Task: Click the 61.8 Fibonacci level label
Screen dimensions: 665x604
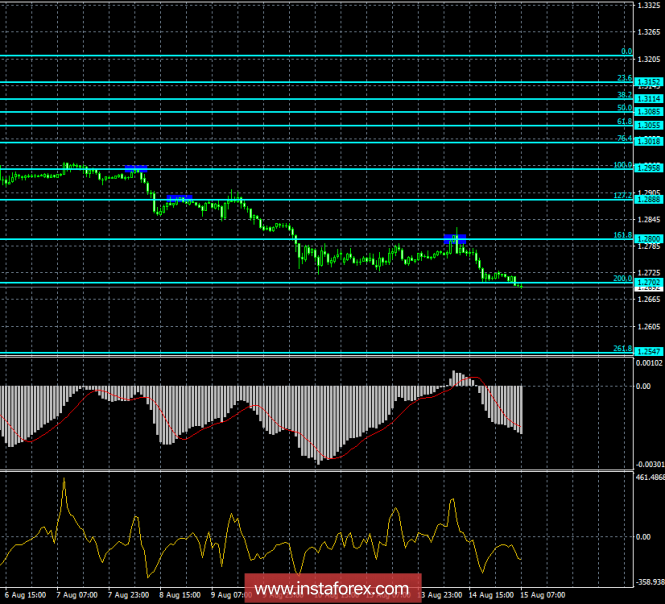Action: pyautogui.click(x=623, y=121)
